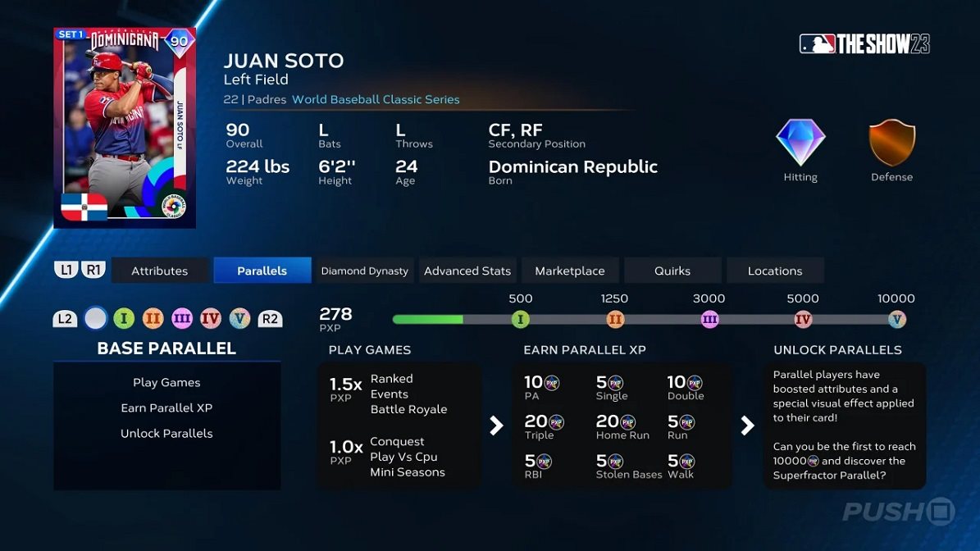Image resolution: width=980 pixels, height=551 pixels.
Task: Click the MLB The Show 23 logo
Action: tap(864, 43)
